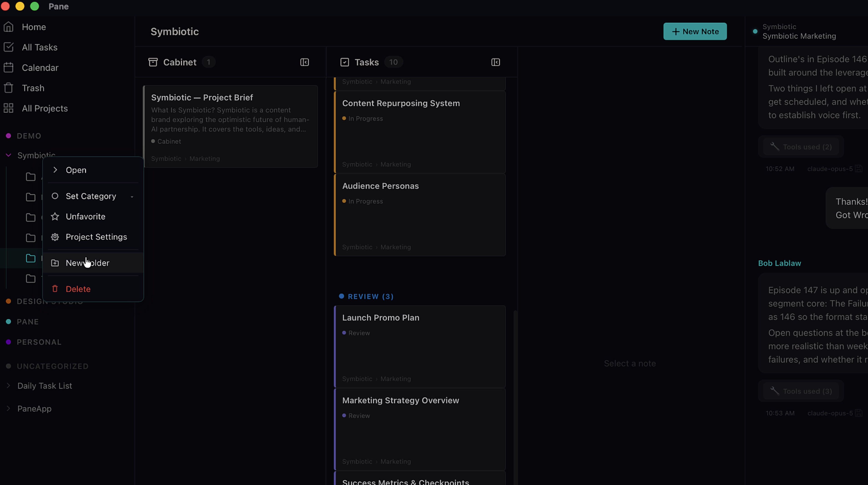Select Project Settings menu entry
The height and width of the screenshot is (485, 868).
tap(93, 237)
